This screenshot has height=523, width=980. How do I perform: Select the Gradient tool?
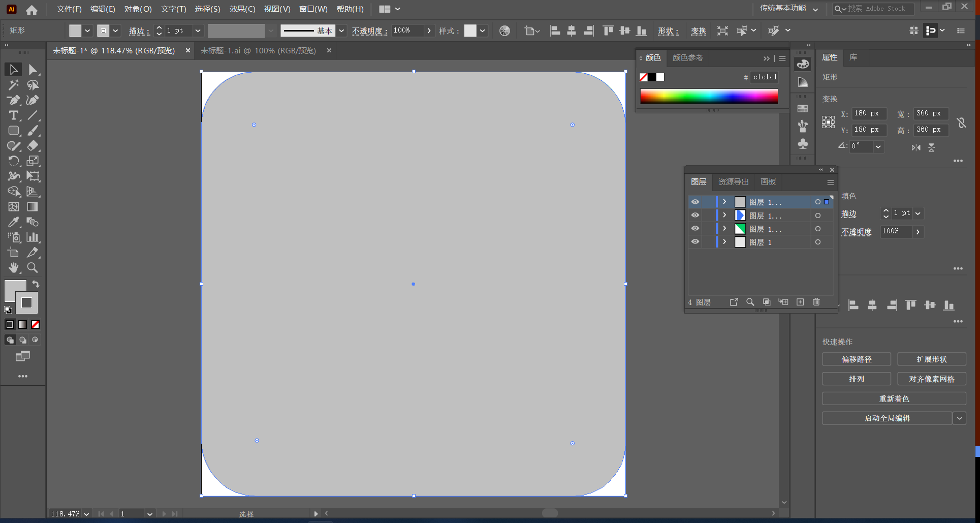[33, 207]
